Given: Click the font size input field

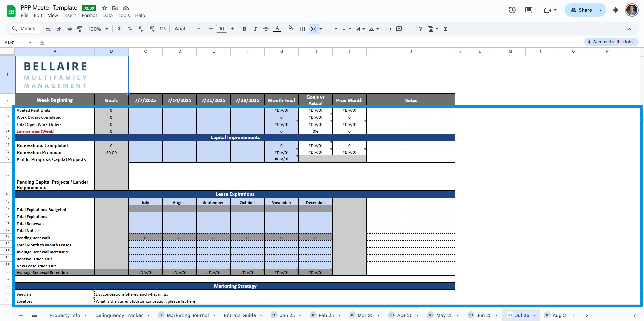Looking at the screenshot, I should (x=222, y=29).
